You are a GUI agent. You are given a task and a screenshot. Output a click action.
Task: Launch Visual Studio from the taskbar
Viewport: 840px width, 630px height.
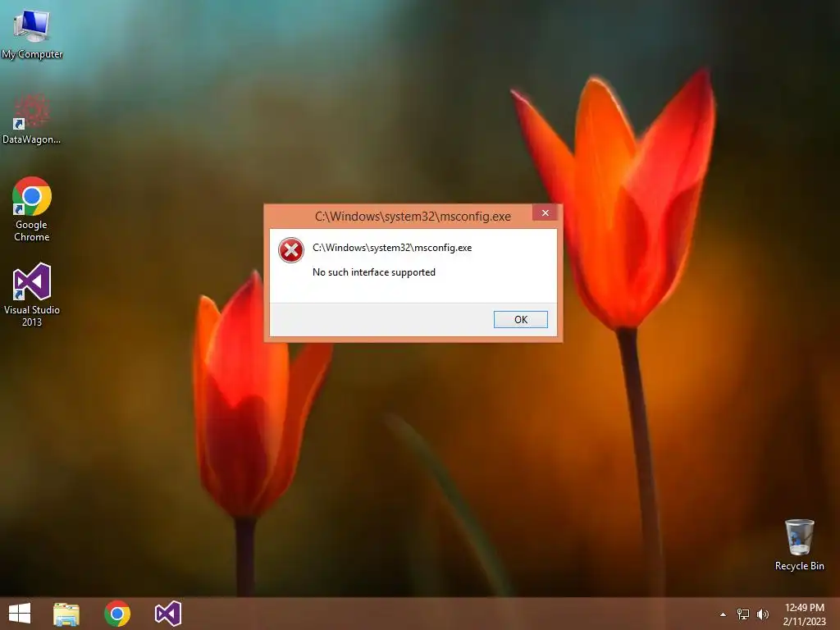point(168,614)
